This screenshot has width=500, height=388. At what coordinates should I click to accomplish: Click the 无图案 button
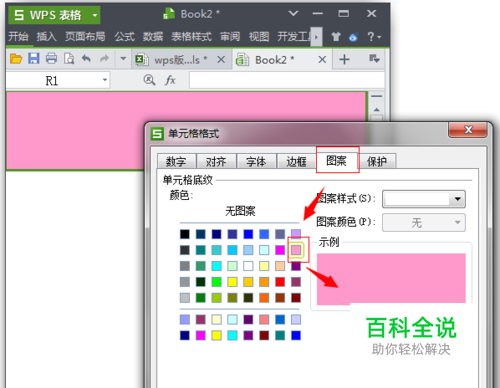point(240,211)
